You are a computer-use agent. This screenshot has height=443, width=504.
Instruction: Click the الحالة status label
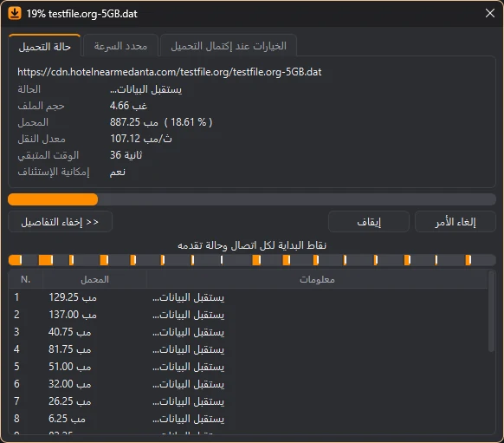tap(29, 89)
